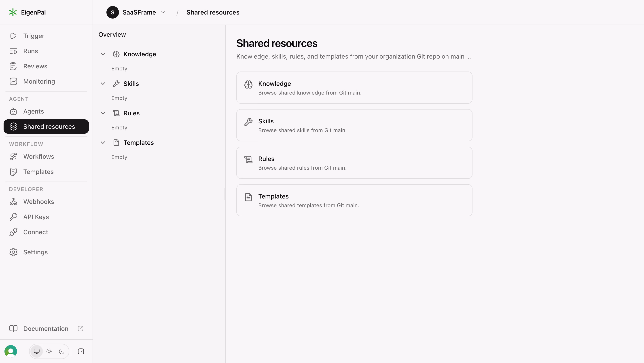This screenshot has width=644, height=363.
Task: Select Knowledge in the tree
Action: [x=140, y=54]
